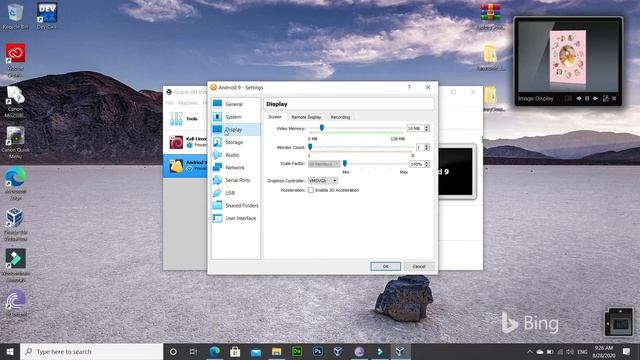Go to next image in Image Display gadget

tap(596, 98)
